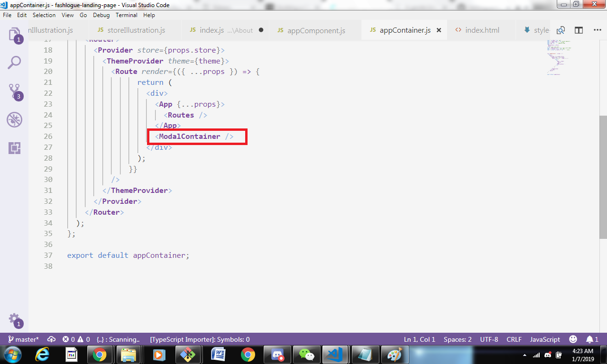Open Windows Media Player from the taskbar
Viewport: 607px width, 364px height.
(159, 355)
